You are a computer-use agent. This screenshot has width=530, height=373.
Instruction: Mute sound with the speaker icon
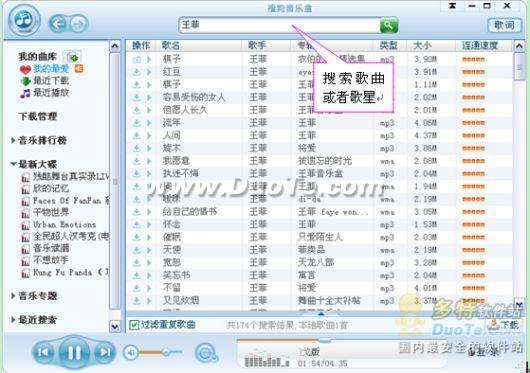130,352
